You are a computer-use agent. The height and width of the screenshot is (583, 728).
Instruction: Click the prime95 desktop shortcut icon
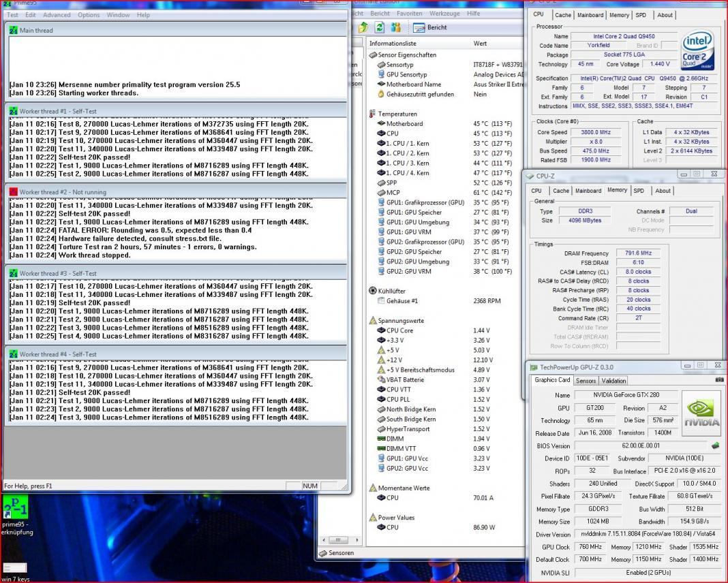[15, 507]
